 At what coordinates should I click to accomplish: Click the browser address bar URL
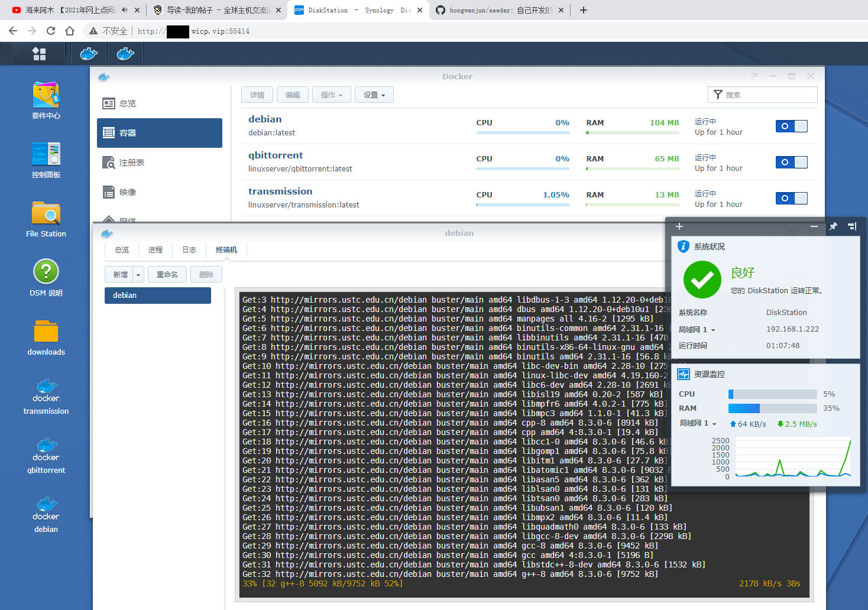click(193, 31)
